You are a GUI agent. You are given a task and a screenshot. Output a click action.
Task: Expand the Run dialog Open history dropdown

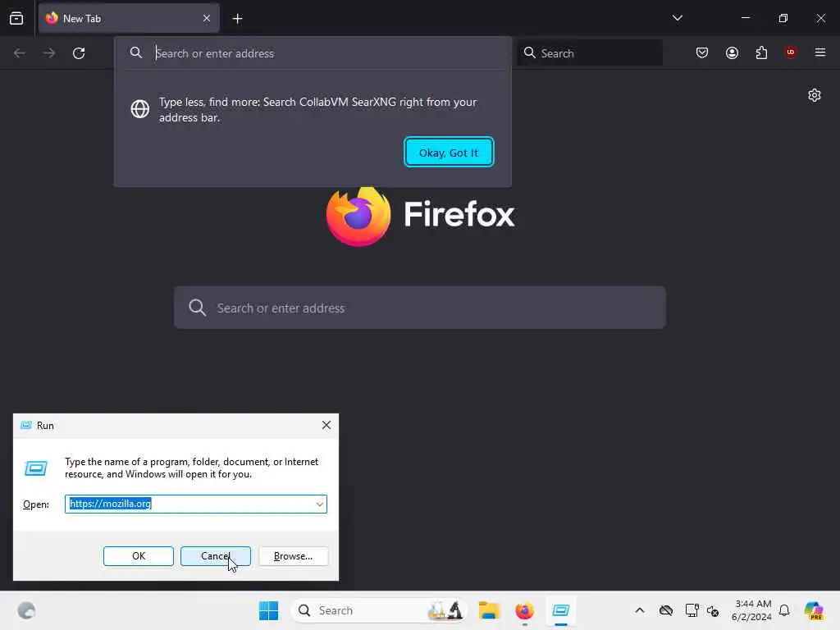click(x=319, y=504)
